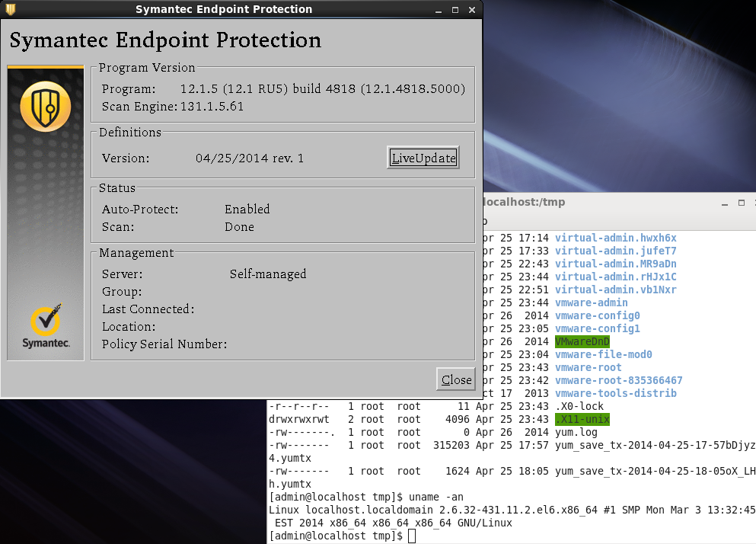This screenshot has width=756, height=544.
Task: Click the terminal cursor at the last prompt
Action: tap(412, 536)
